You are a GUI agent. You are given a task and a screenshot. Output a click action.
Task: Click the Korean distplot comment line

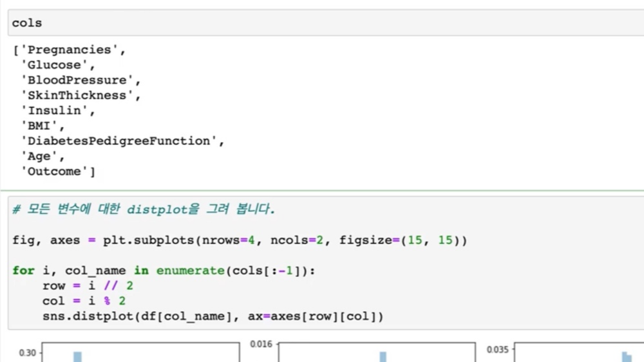144,209
